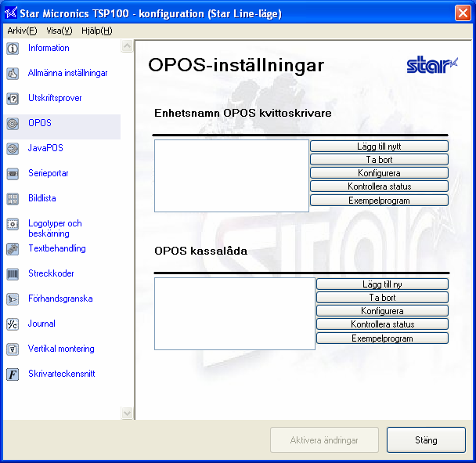Open Exempelprogram for kassalåda
This screenshot has width=476, height=463.
pyautogui.click(x=382, y=338)
